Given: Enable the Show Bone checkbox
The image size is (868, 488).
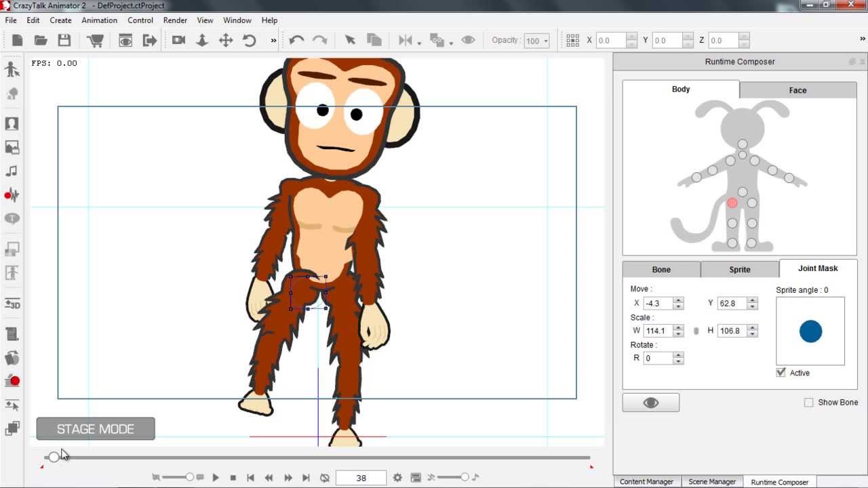Looking at the screenshot, I should (x=808, y=403).
